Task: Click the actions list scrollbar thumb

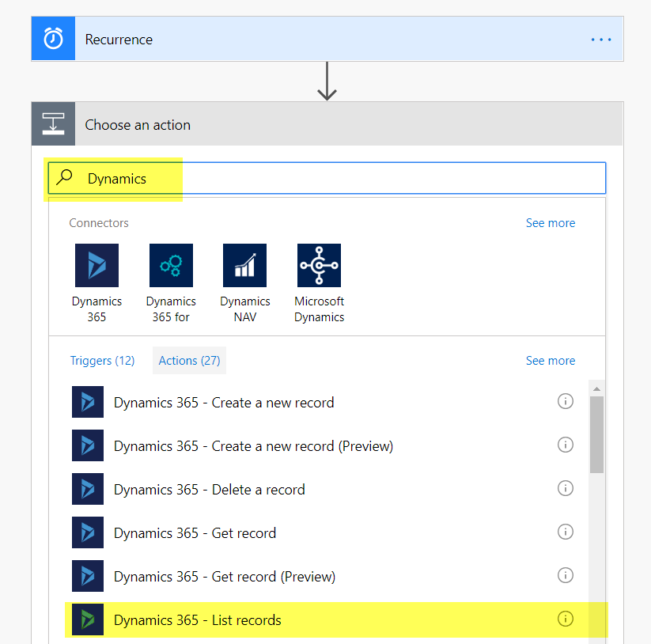Action: pos(596,434)
